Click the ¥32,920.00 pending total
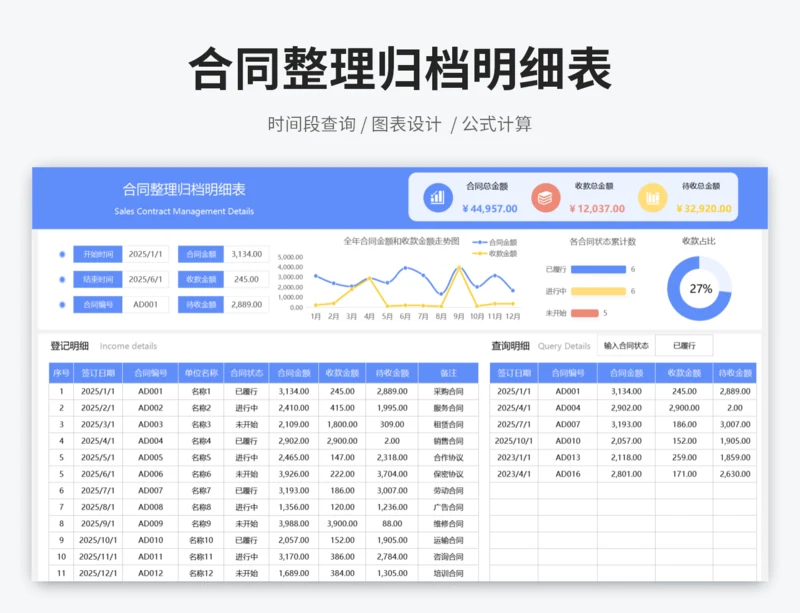The height and width of the screenshot is (613, 800). coord(704,208)
